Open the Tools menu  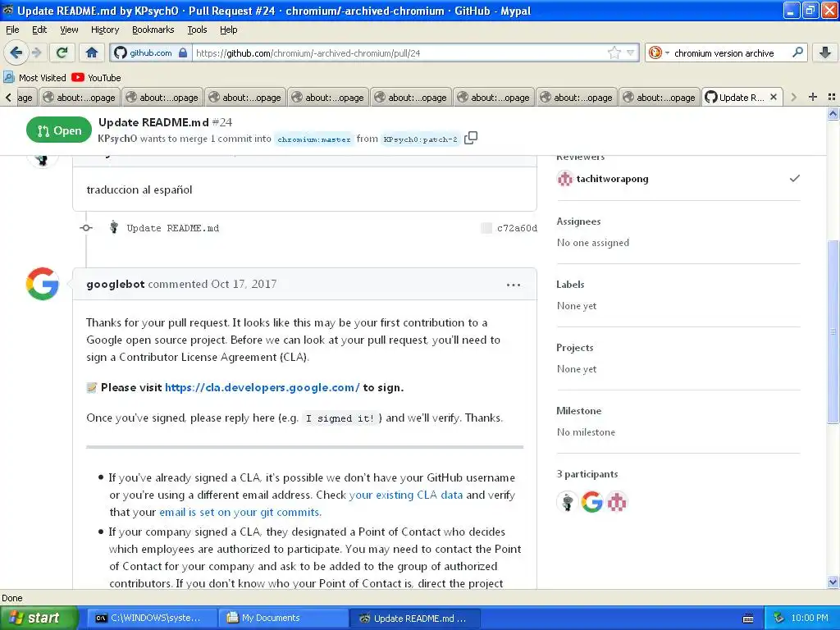pos(197,30)
